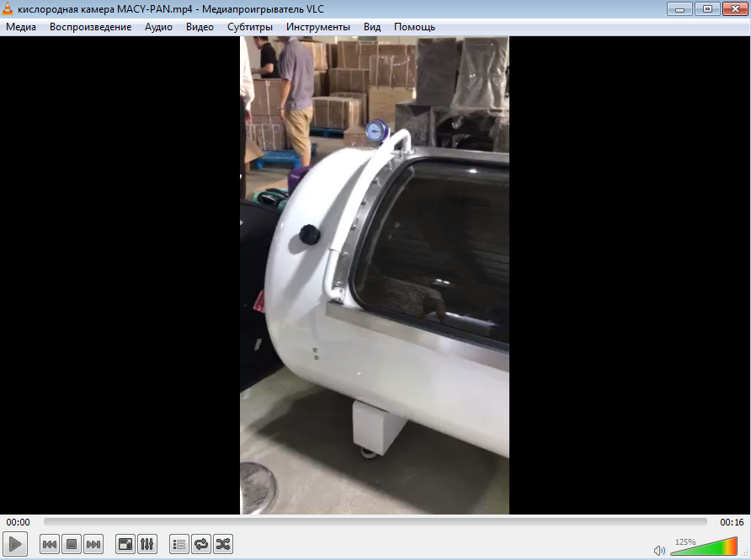Skip to previous media track
This screenshot has height=560, width=751.
(x=50, y=544)
